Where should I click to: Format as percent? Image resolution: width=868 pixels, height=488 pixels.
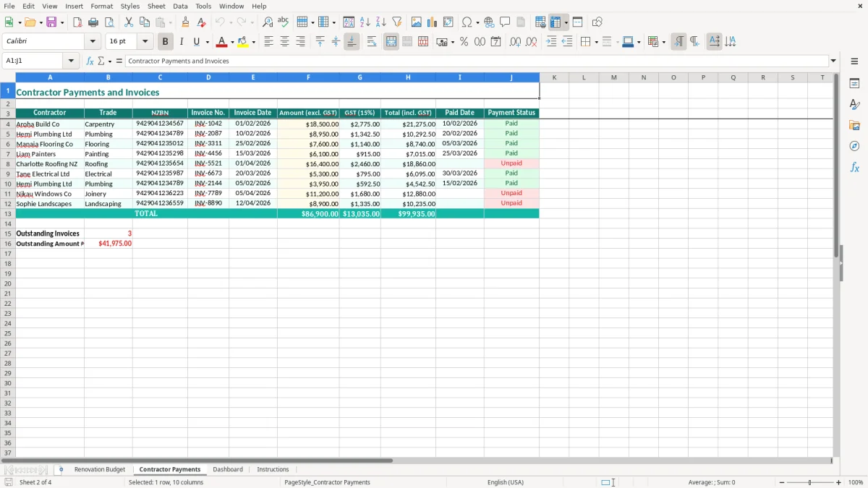click(464, 42)
